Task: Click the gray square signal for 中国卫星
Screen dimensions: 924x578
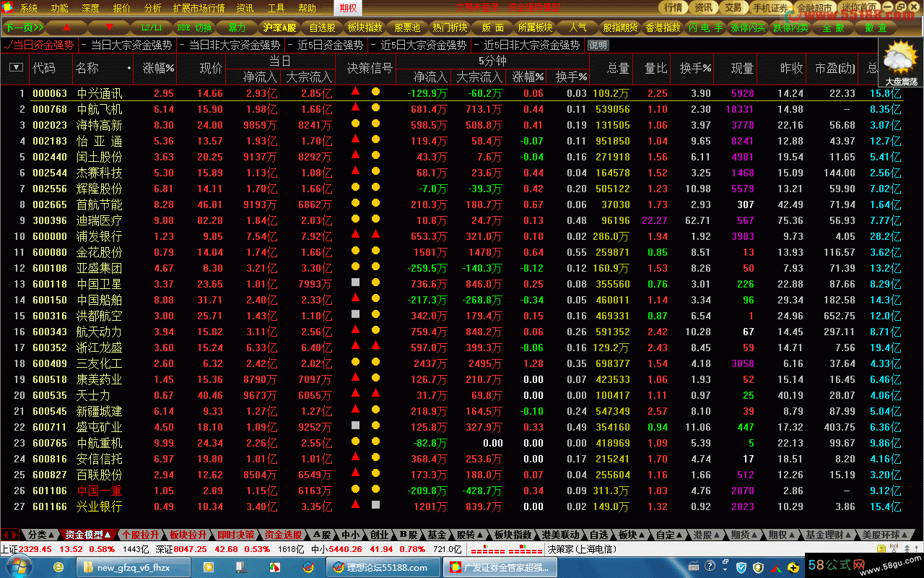Action: (355, 282)
